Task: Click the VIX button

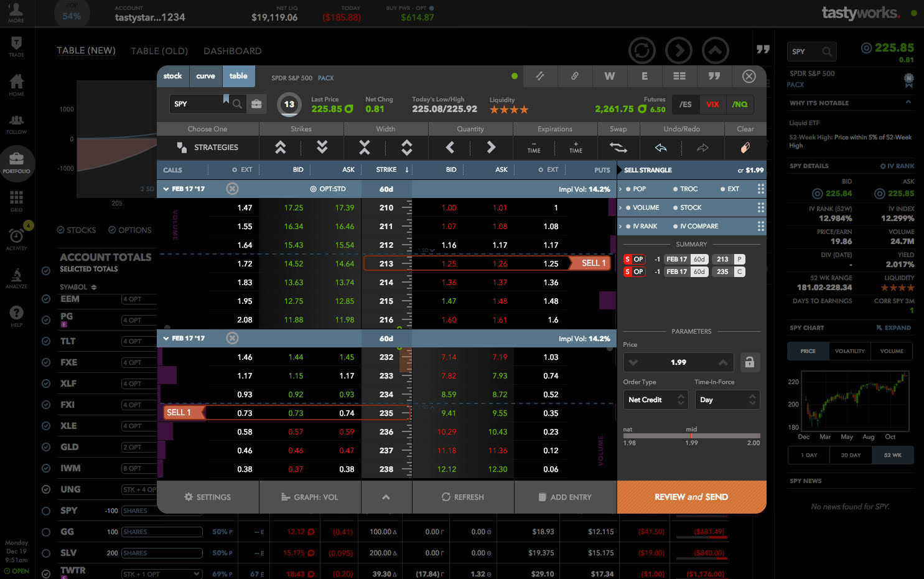Action: [x=712, y=105]
